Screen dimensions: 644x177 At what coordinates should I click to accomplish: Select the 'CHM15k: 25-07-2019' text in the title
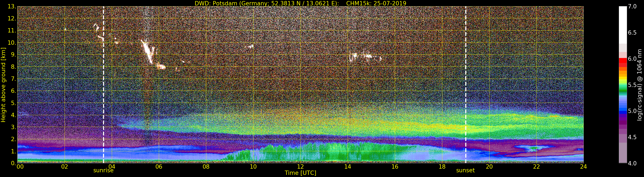click(376, 3)
